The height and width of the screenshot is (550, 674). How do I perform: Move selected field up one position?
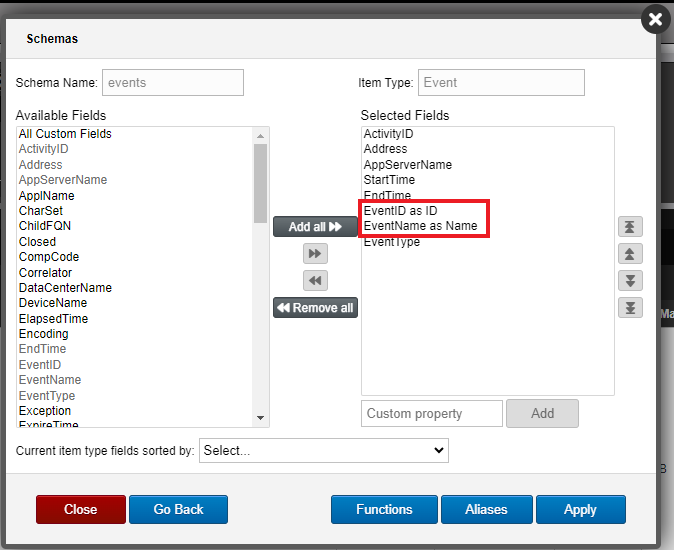point(630,254)
